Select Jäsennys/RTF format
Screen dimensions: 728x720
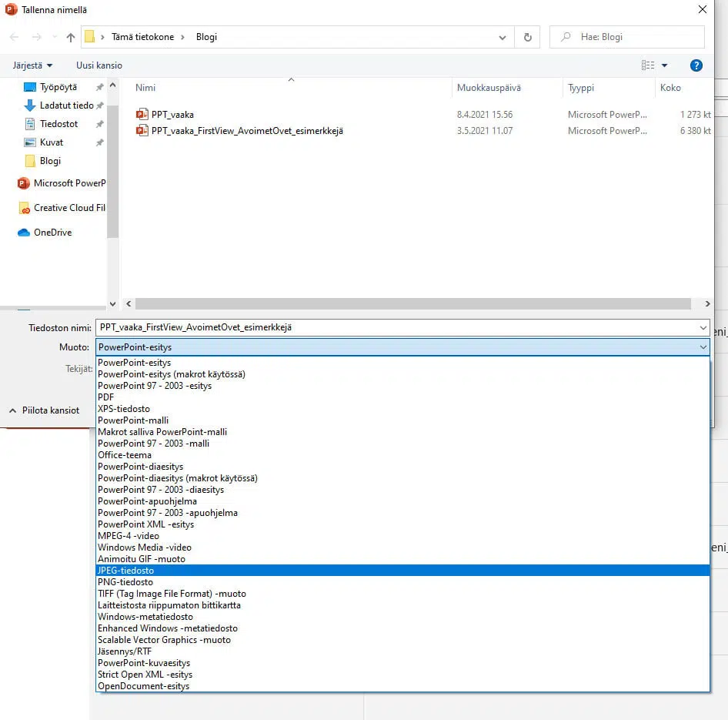[402, 651]
